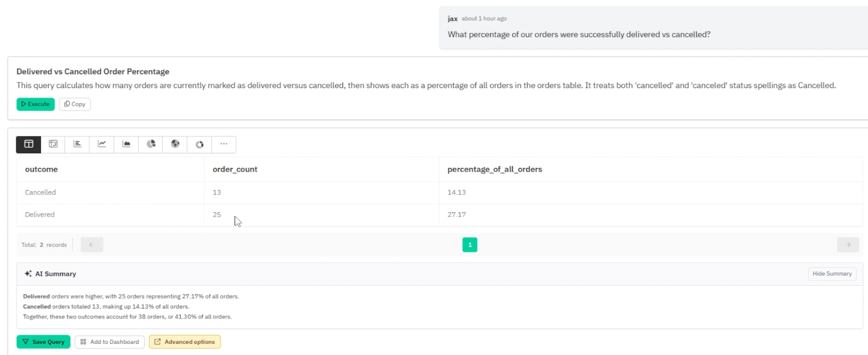This screenshot has width=868, height=355.
Task: Click Add to Dashboard button
Action: 110,342
